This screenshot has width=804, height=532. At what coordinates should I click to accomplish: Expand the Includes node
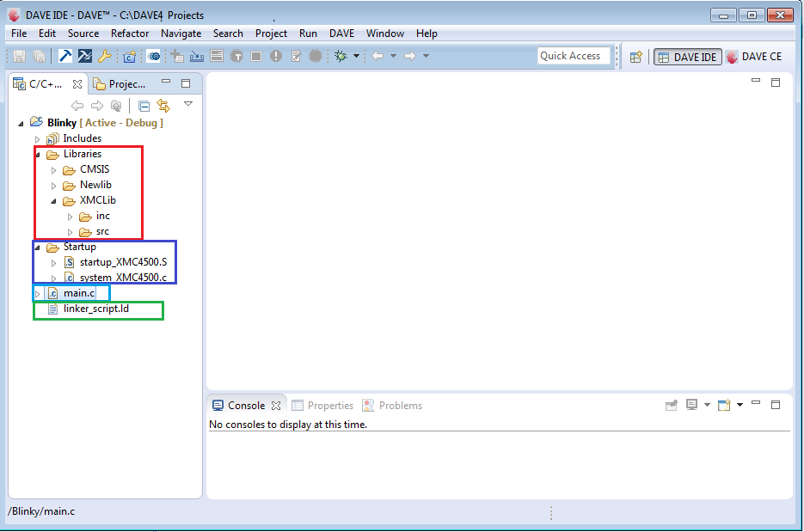click(38, 139)
